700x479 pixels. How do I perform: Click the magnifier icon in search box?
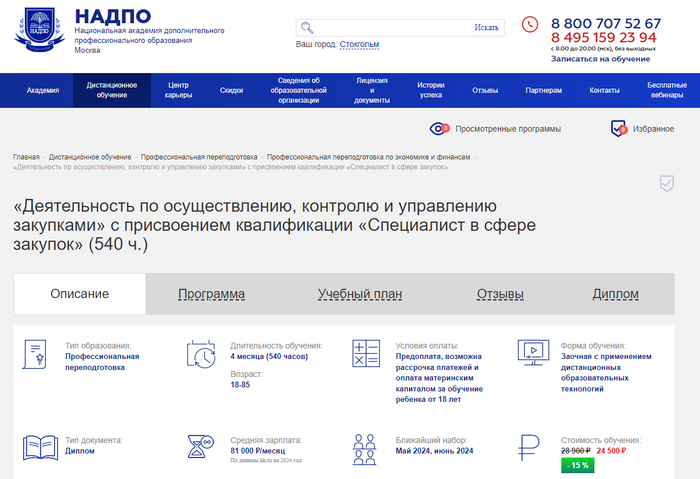(307, 27)
